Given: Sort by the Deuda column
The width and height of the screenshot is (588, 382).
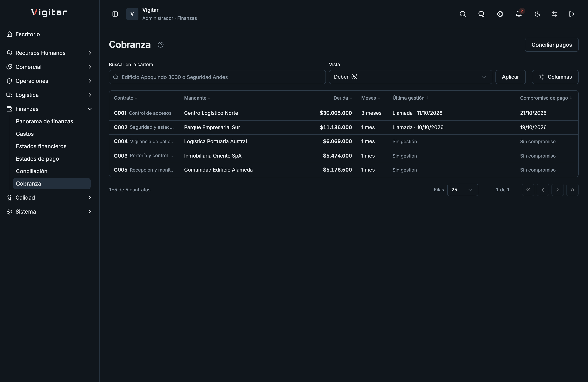Looking at the screenshot, I should 343,98.
